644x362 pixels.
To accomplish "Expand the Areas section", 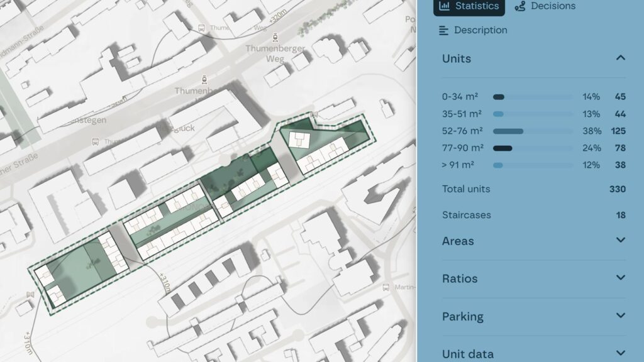I will coord(620,240).
